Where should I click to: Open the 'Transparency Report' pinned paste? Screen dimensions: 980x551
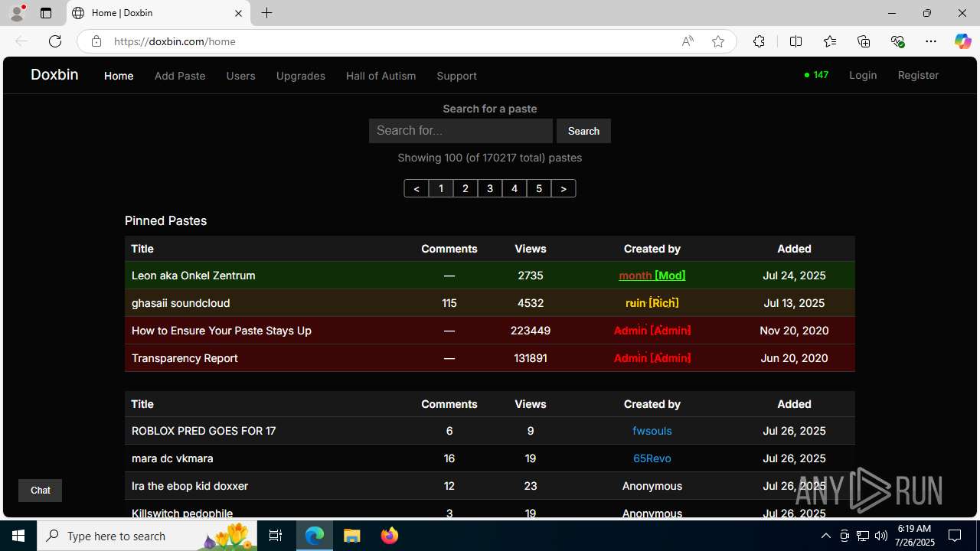185,358
